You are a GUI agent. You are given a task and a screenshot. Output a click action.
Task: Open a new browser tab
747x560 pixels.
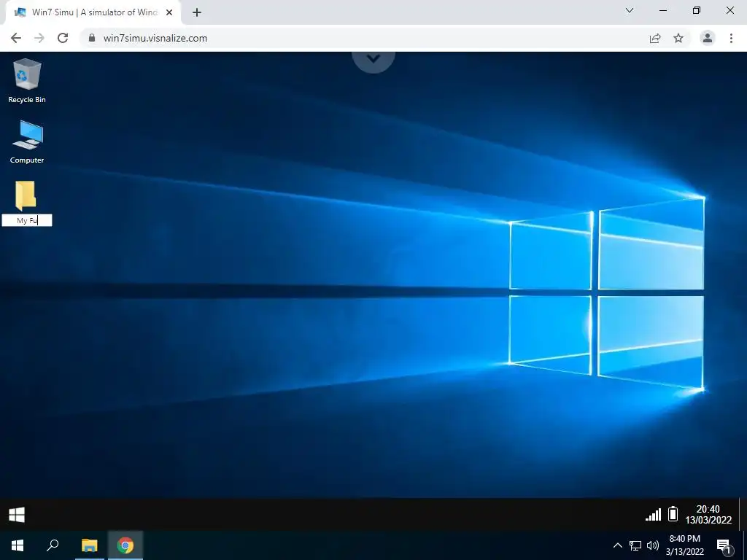pyautogui.click(x=197, y=13)
